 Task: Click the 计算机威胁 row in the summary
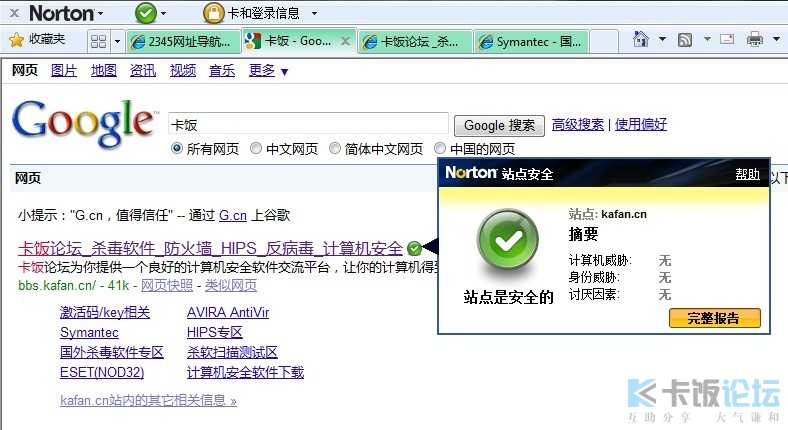tap(620, 260)
